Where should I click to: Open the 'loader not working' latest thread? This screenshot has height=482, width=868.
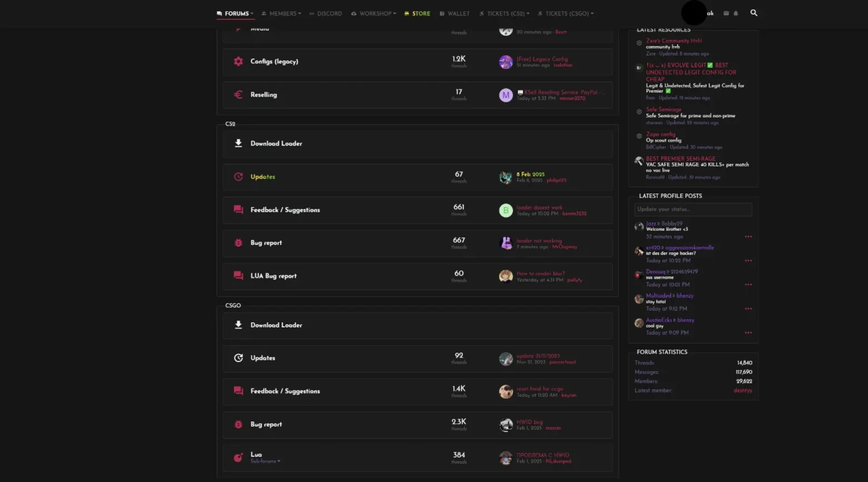click(539, 241)
